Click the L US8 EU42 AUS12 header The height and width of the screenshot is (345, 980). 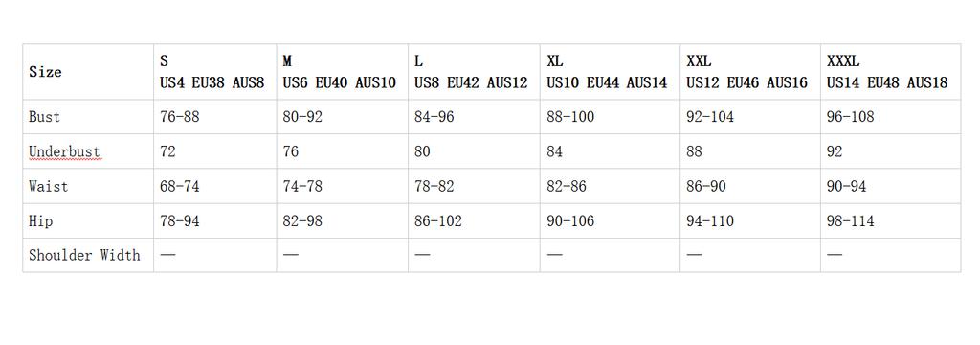tap(475, 71)
